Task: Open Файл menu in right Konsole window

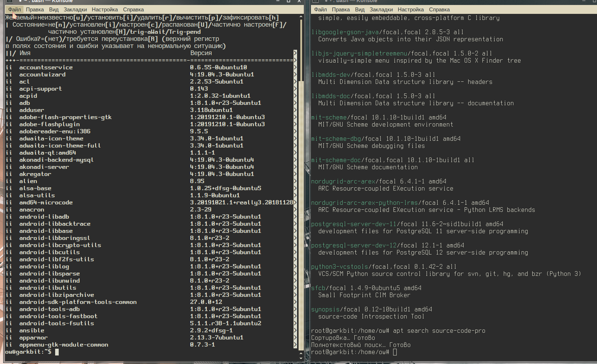Action: (x=320, y=10)
